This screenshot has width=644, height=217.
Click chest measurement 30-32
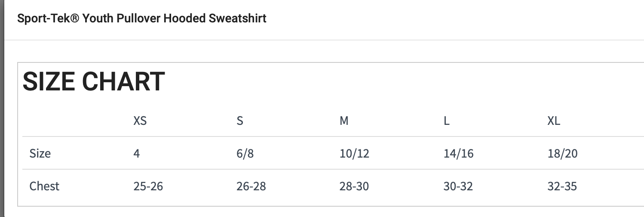pos(458,186)
